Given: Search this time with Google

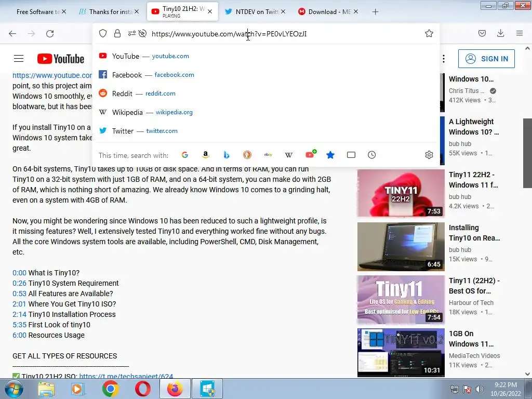Looking at the screenshot, I should (185, 155).
